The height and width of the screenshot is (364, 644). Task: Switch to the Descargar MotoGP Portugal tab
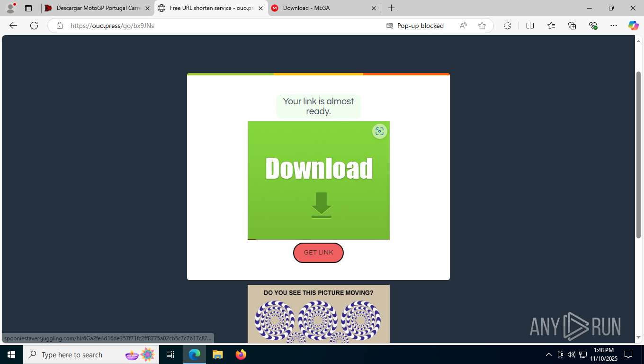(98, 8)
